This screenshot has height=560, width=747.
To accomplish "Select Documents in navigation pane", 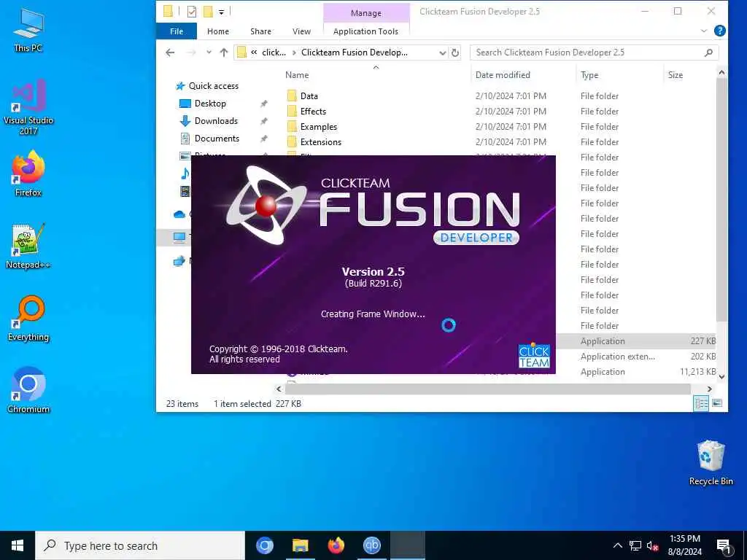I will (x=217, y=139).
